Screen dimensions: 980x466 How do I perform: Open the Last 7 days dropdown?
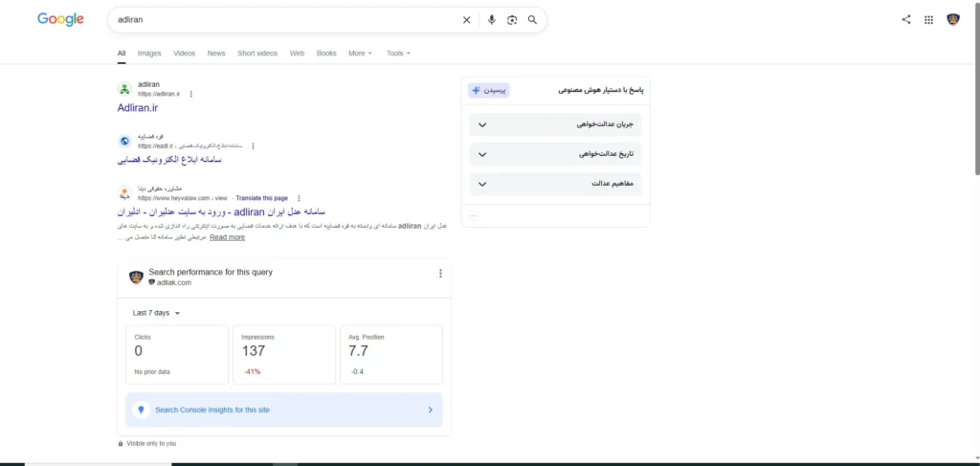tap(156, 313)
